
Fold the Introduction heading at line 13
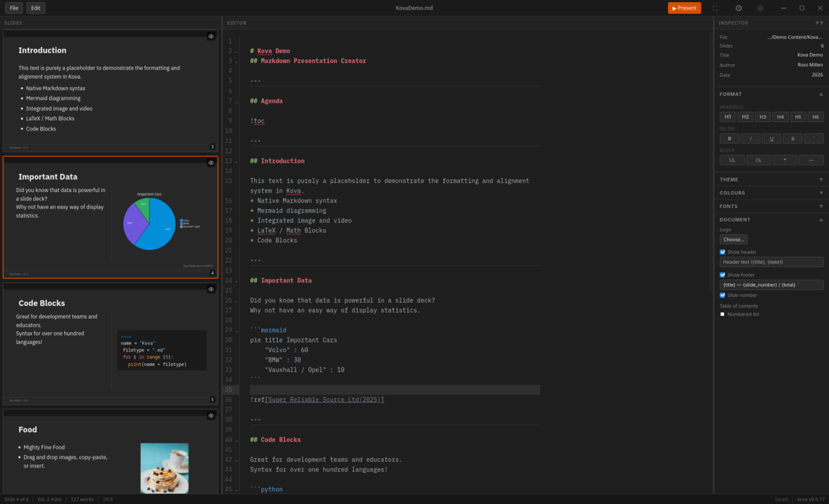click(x=236, y=162)
